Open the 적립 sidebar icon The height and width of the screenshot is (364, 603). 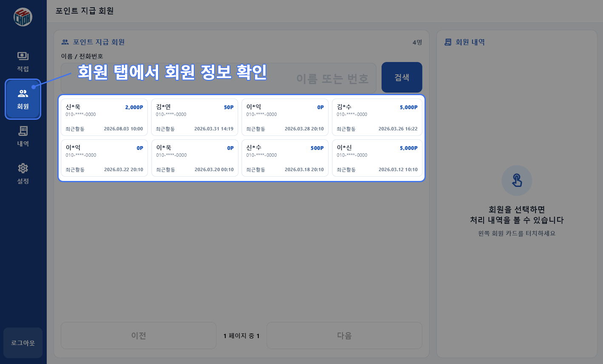(x=23, y=56)
